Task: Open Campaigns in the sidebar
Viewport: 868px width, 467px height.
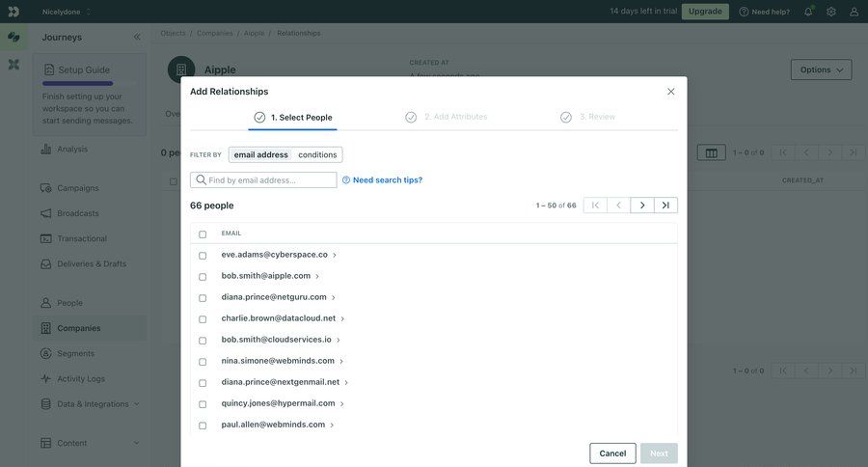Action: coord(77,188)
